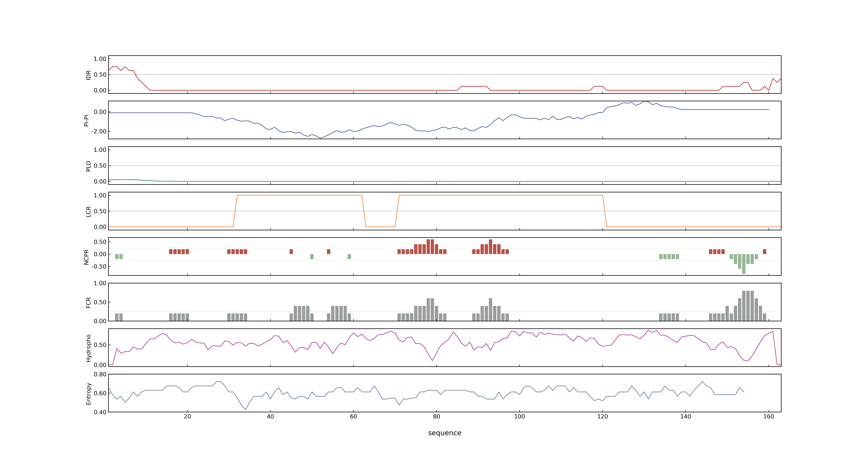The height and width of the screenshot is (463, 868).
Task: Click the 0.50 tick on Hydropho axis
Action: [x=100, y=345]
